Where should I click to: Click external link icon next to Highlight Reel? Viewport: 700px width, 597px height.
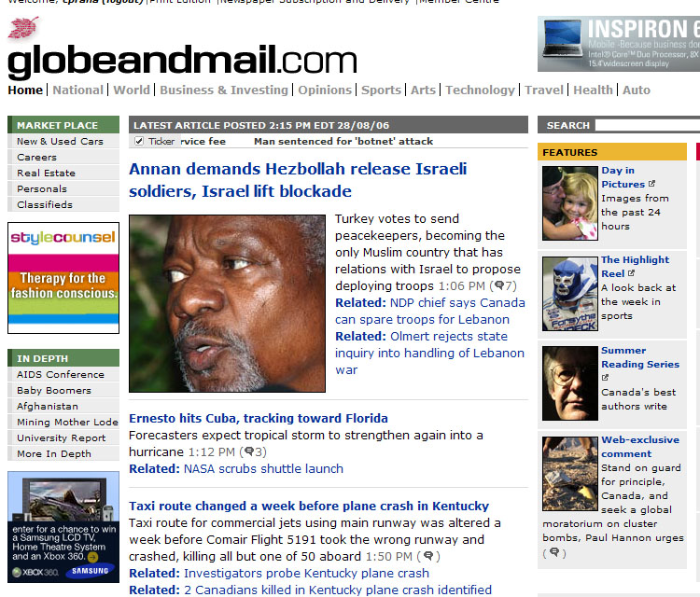(x=631, y=273)
